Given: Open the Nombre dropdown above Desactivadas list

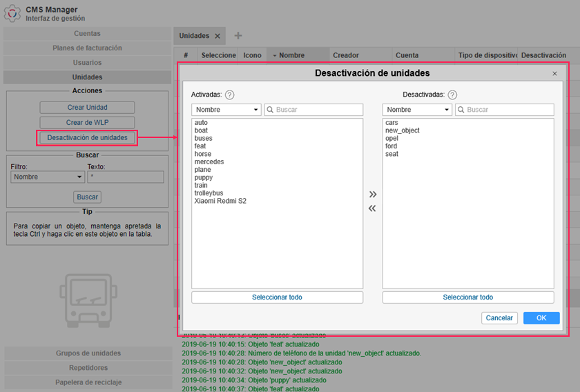Looking at the screenshot, I should (417, 110).
